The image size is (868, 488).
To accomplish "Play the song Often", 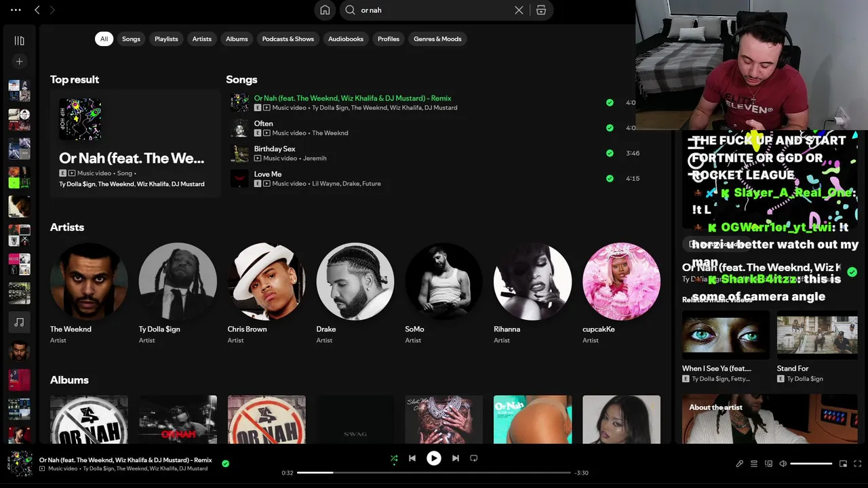I will point(263,123).
